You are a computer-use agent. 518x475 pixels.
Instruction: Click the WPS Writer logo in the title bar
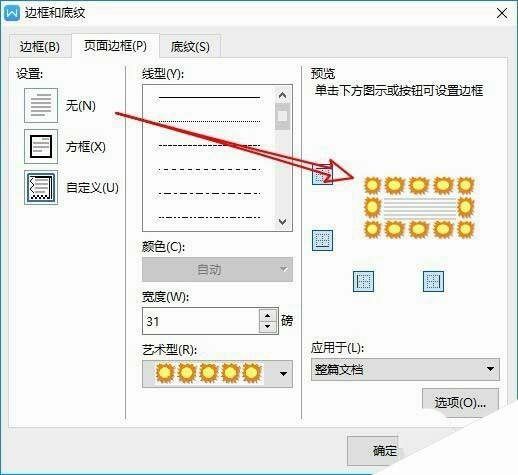(x=12, y=13)
